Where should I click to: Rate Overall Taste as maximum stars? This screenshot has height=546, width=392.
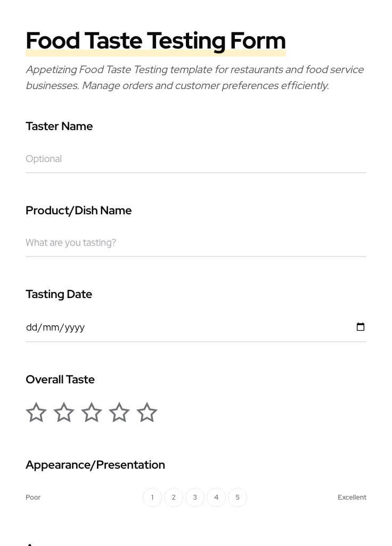147,412
